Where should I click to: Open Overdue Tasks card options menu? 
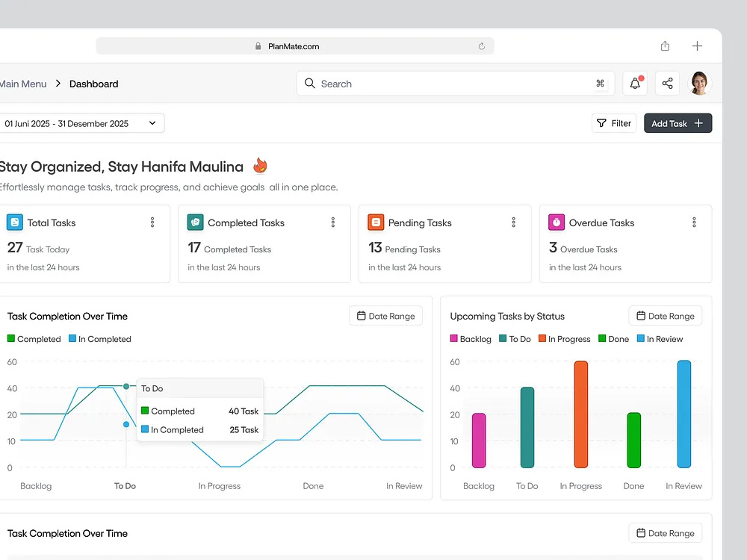point(694,223)
